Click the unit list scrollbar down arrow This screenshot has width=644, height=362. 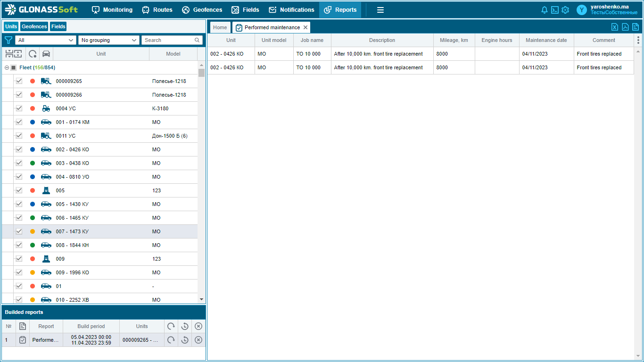tap(202, 299)
